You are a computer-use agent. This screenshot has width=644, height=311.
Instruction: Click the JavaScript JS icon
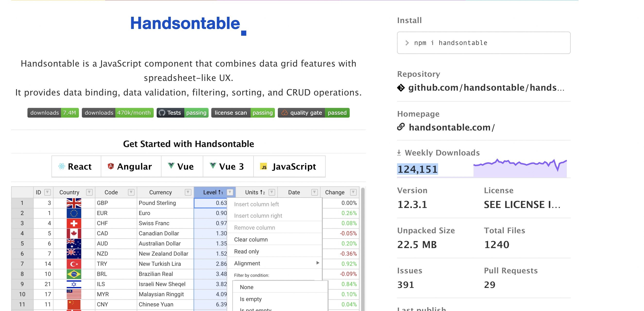point(263,166)
